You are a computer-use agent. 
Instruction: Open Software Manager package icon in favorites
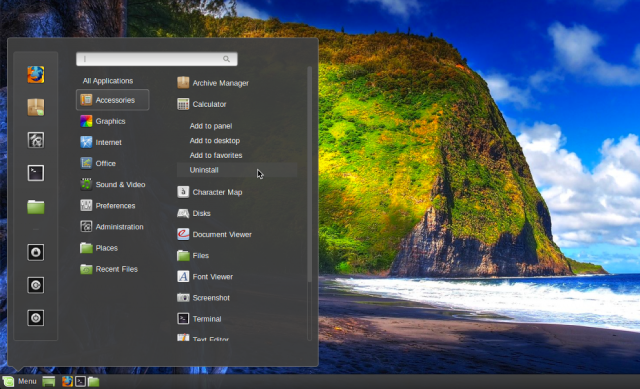[36, 107]
